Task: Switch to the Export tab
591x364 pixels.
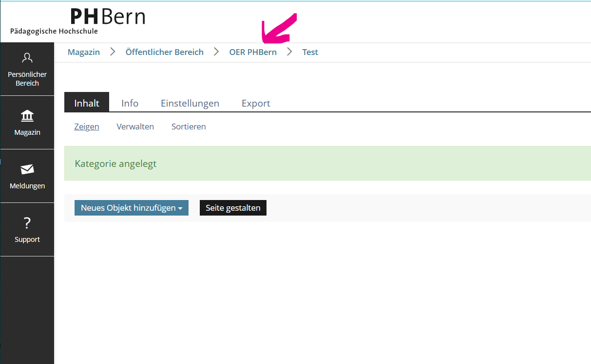Action: pyautogui.click(x=255, y=103)
